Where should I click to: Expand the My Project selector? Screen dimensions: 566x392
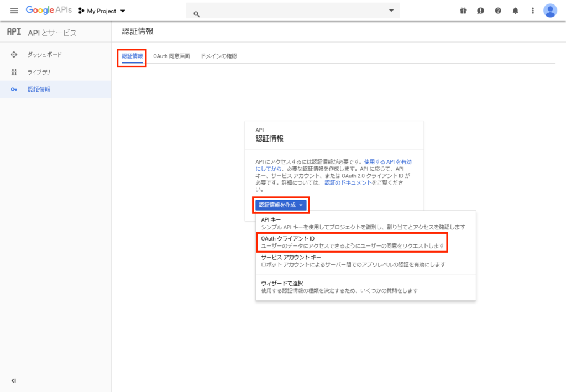102,11
